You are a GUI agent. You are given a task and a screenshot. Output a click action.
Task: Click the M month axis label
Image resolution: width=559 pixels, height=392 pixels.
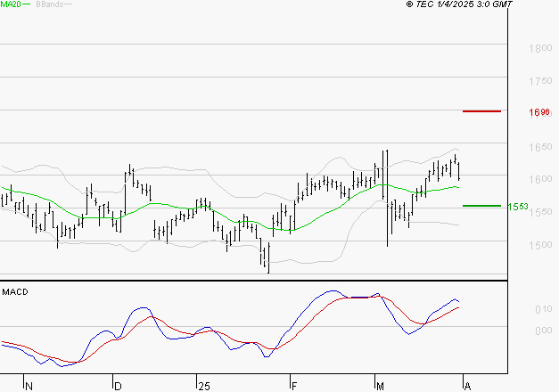[381, 387]
